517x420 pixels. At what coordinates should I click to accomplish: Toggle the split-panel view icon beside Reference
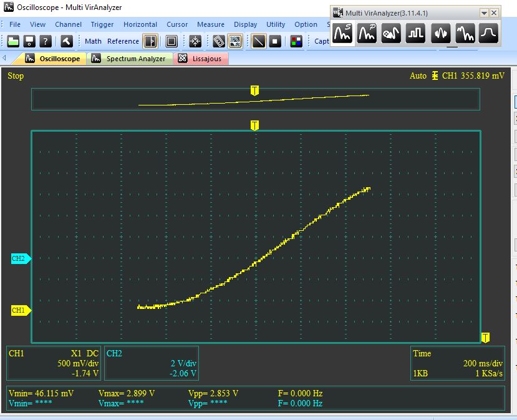click(x=150, y=41)
